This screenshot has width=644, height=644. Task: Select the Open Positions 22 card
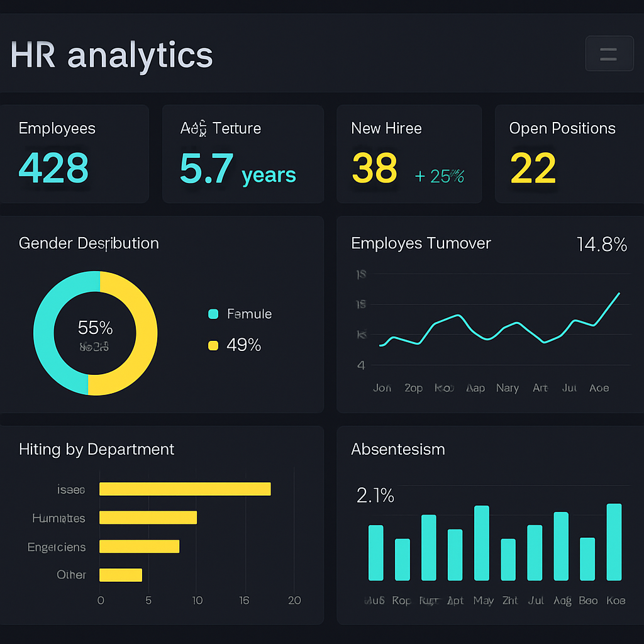569,154
